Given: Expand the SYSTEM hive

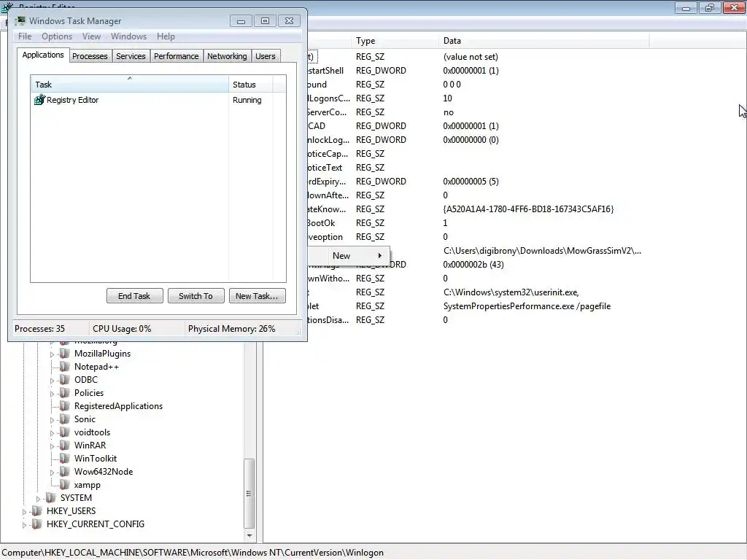Looking at the screenshot, I should point(38,499).
